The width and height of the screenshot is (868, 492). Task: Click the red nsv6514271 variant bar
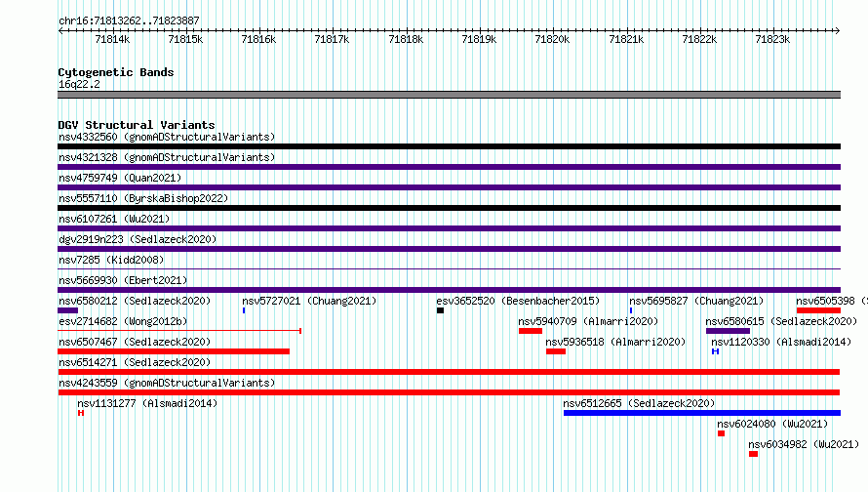tap(449, 372)
